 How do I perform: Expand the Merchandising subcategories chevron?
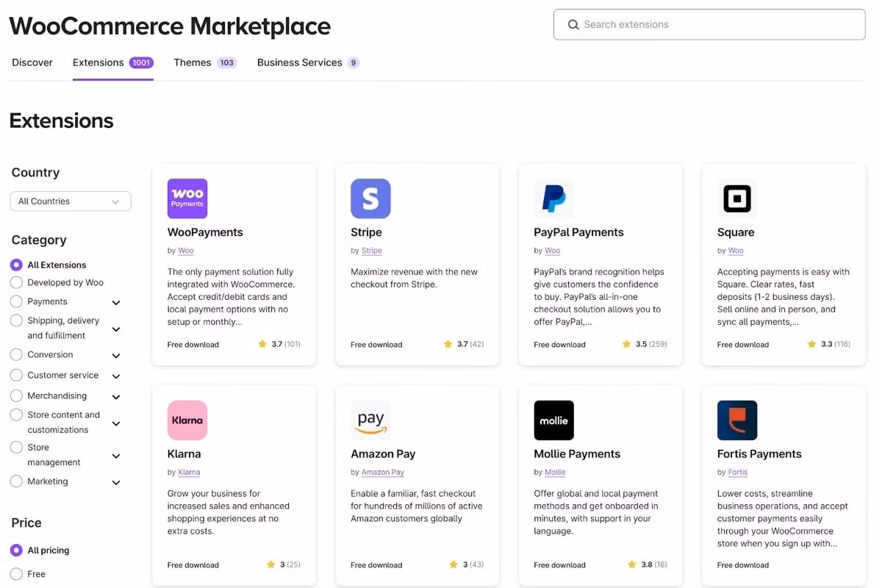(x=116, y=397)
